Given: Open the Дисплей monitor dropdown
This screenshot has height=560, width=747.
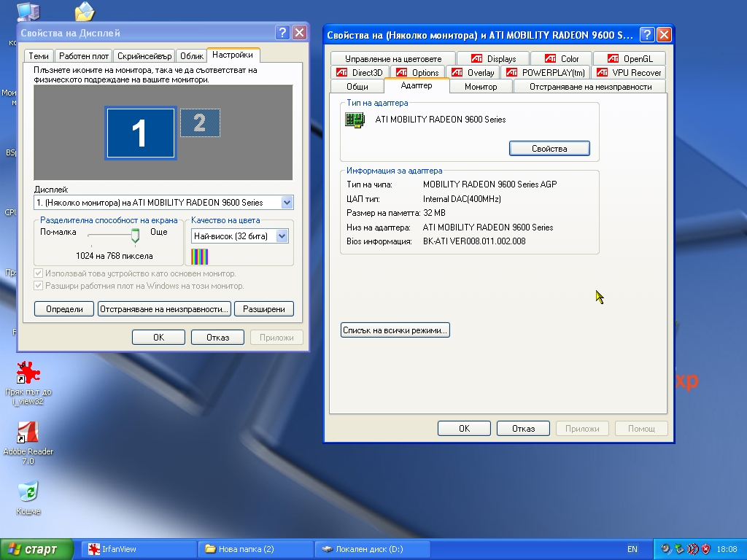Looking at the screenshot, I should 163,203.
